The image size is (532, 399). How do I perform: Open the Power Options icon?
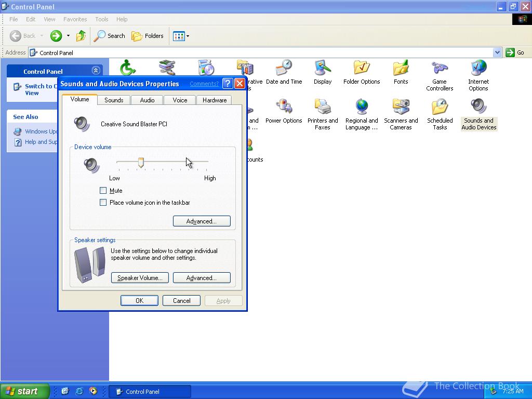click(x=284, y=111)
